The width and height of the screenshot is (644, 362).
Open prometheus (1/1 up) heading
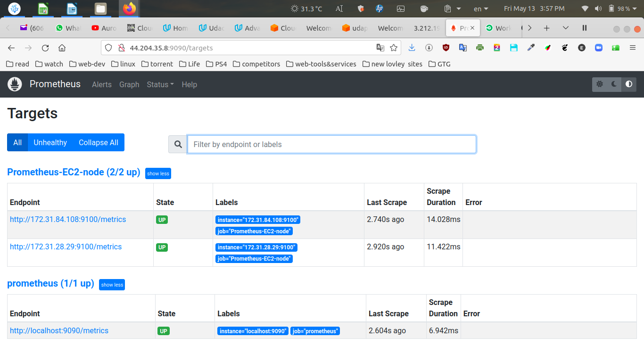[50, 283]
